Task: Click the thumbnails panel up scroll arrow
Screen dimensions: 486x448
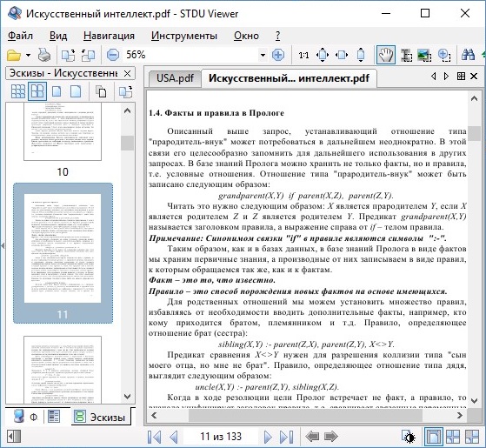Action: pos(127,110)
